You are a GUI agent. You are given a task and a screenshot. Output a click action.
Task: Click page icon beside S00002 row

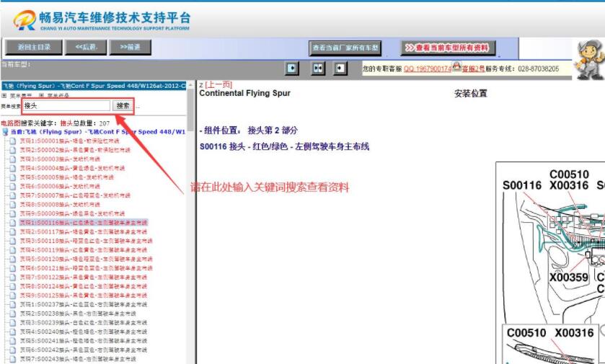(x=13, y=150)
